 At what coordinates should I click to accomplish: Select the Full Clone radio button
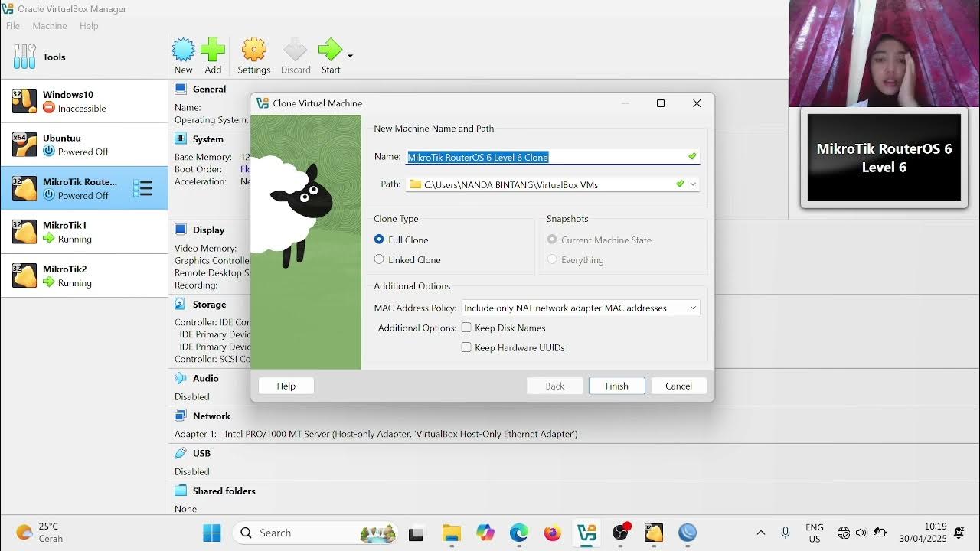point(379,240)
